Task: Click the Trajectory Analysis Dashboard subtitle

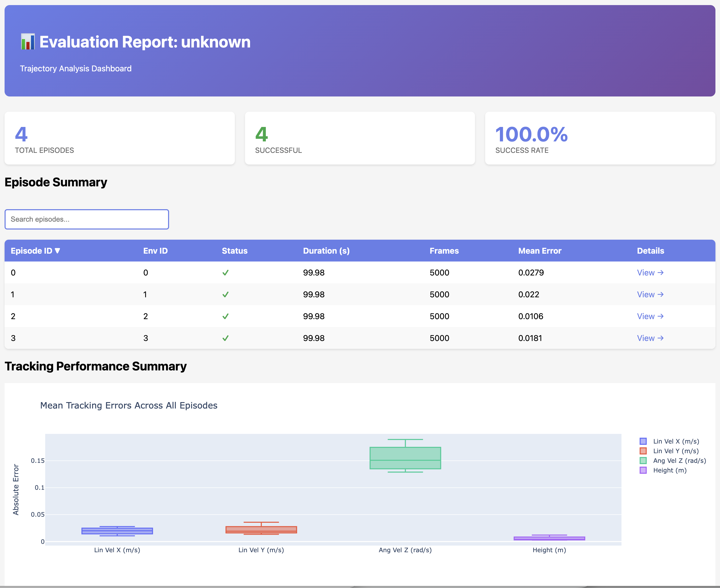Action: 75,68
